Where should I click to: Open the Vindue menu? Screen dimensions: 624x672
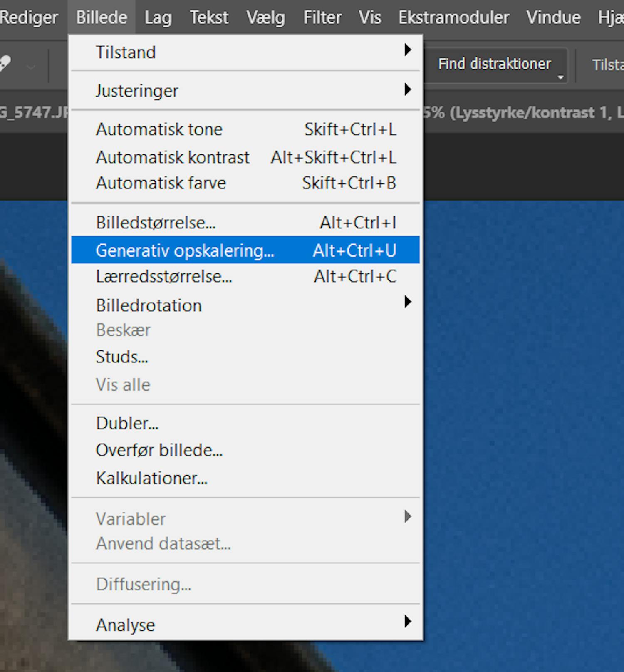click(553, 17)
